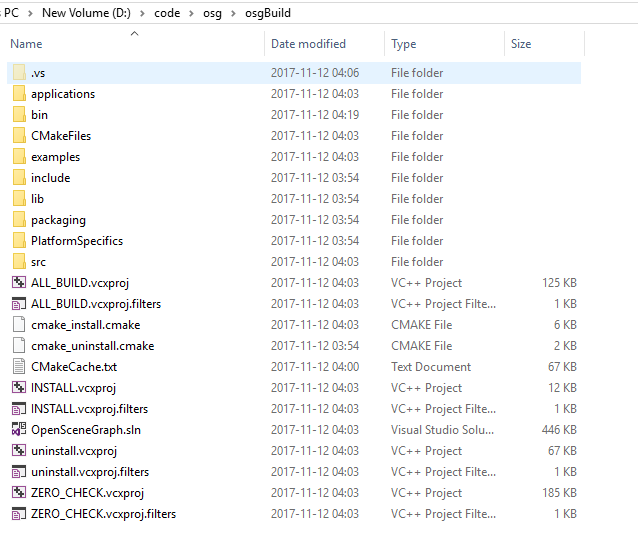Navigate to New Volume (D:) in breadcrumb
The width and height of the screenshot is (638, 545).
(x=86, y=13)
